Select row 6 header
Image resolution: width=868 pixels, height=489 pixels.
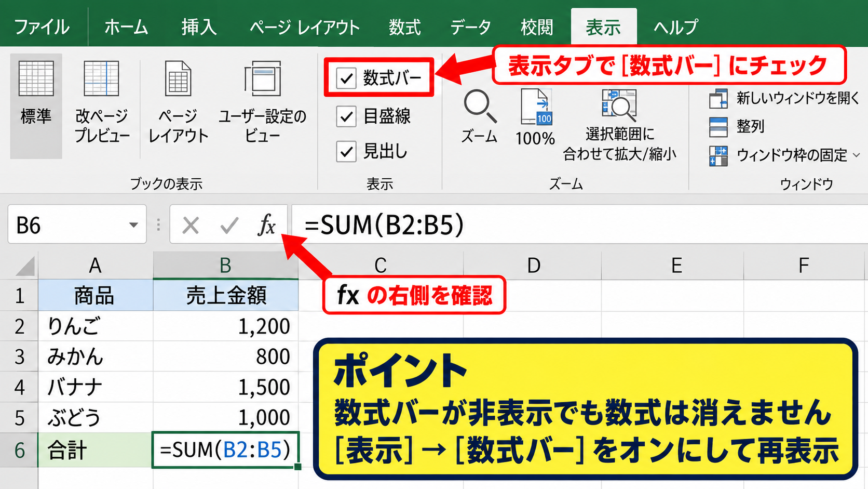click(x=19, y=450)
